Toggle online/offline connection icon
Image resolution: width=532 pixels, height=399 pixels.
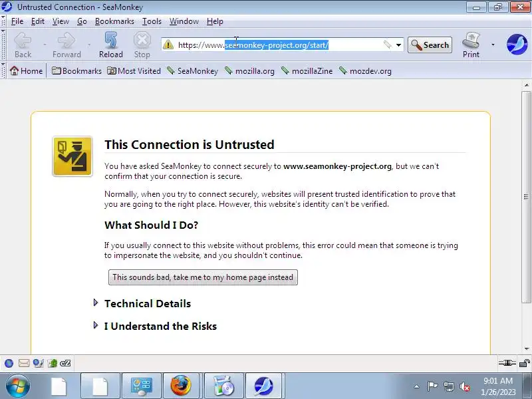pos(507,363)
